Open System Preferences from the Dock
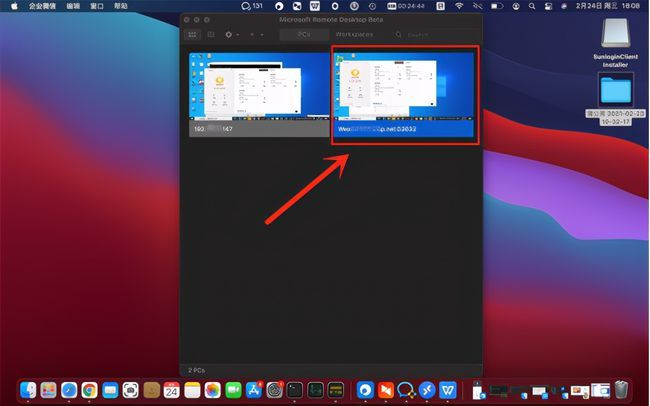Viewport: 650px width, 406px height. pos(274,390)
